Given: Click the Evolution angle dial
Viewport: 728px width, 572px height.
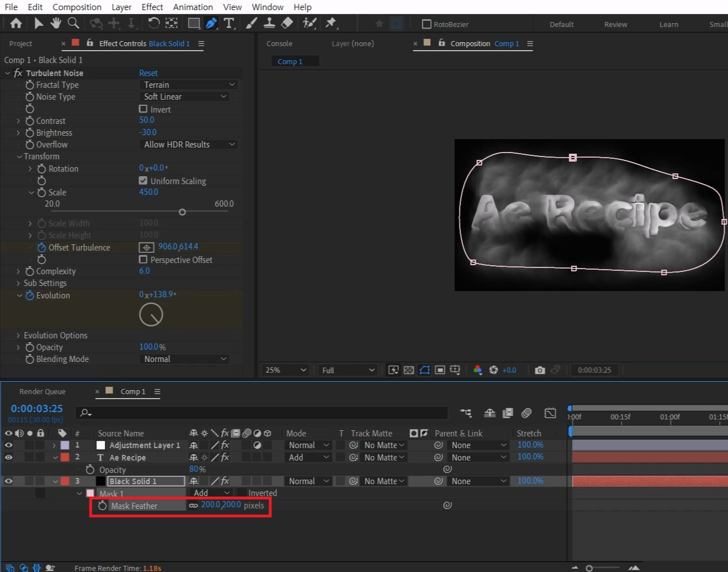Looking at the screenshot, I should 151,315.
